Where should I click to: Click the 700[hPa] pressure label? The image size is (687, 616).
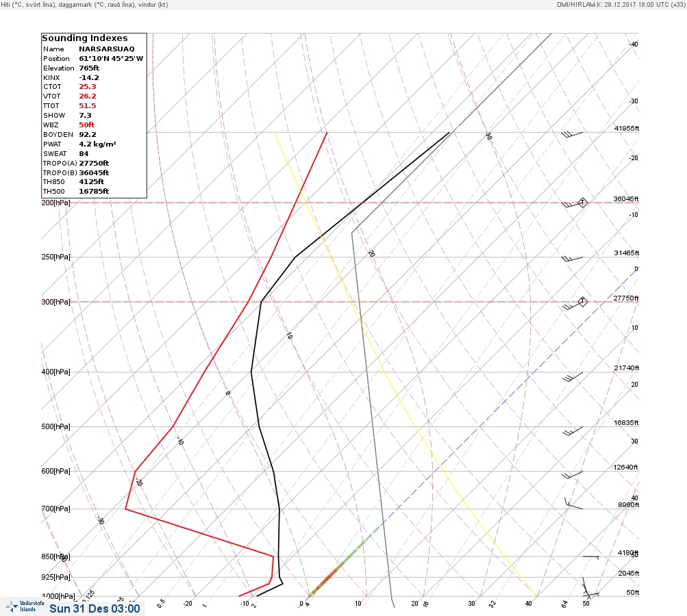pos(55,509)
